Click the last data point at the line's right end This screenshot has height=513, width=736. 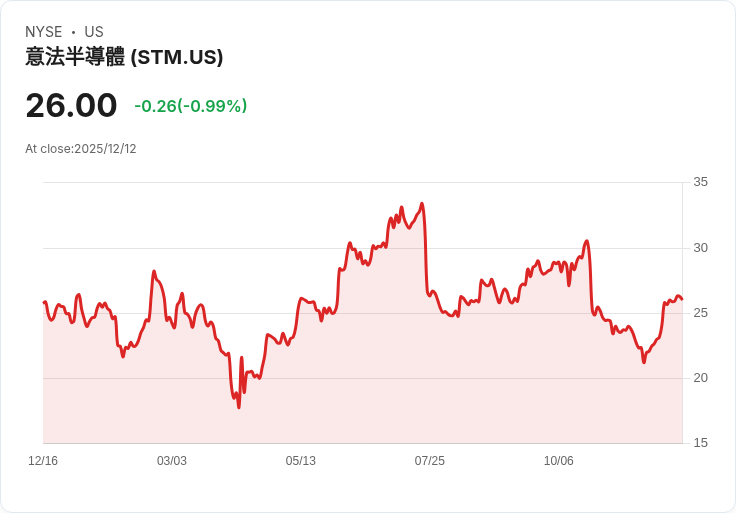(x=682, y=299)
